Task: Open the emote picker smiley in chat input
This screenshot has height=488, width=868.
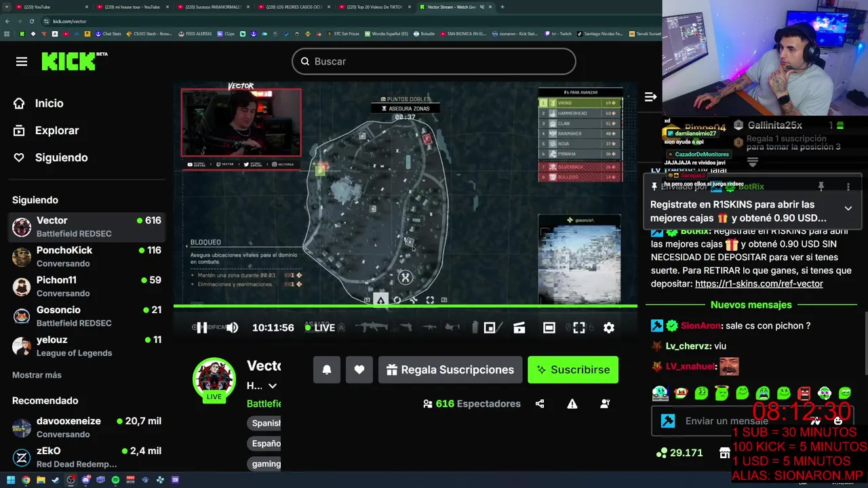Action: pos(838,421)
